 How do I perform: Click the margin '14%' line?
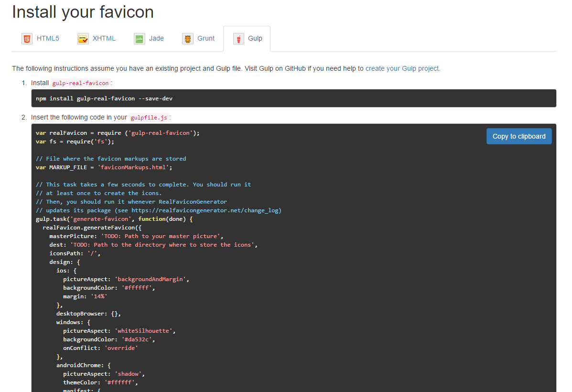click(85, 296)
